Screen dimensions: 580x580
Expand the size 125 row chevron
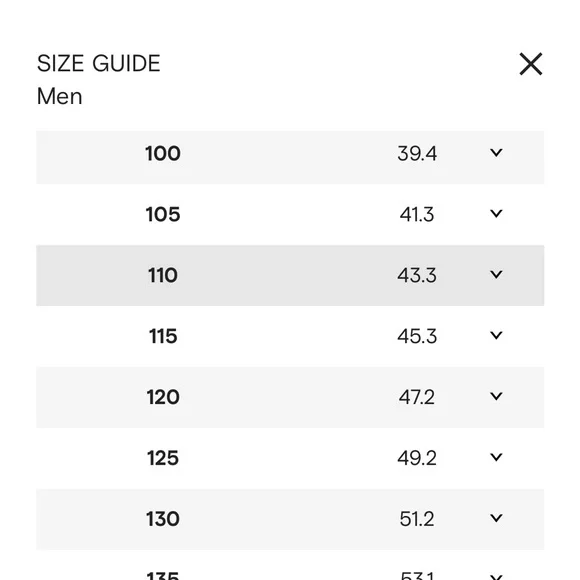496,457
